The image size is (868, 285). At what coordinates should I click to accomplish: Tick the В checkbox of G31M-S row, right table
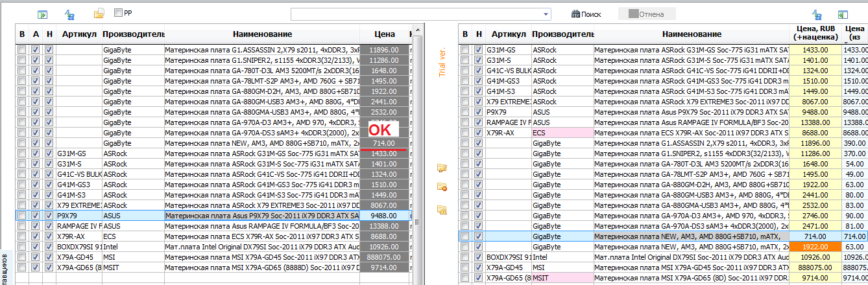[x=464, y=60]
